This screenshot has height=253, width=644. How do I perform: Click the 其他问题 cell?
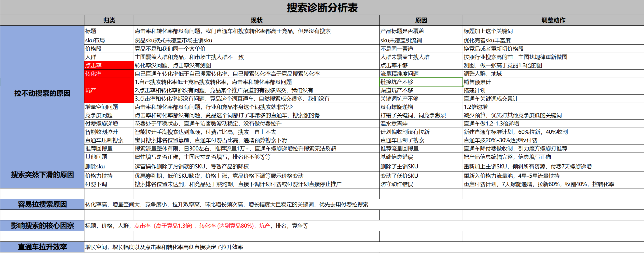pyautogui.click(x=109, y=156)
